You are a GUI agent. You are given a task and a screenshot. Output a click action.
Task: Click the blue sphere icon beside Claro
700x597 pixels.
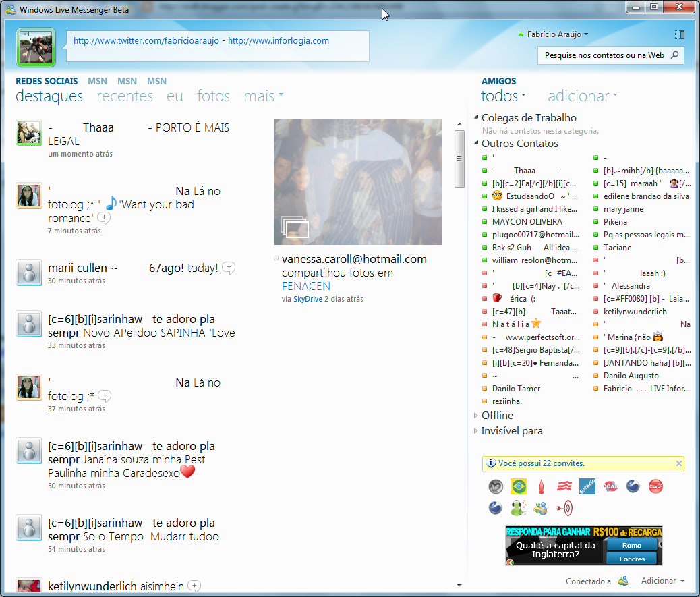[633, 486]
